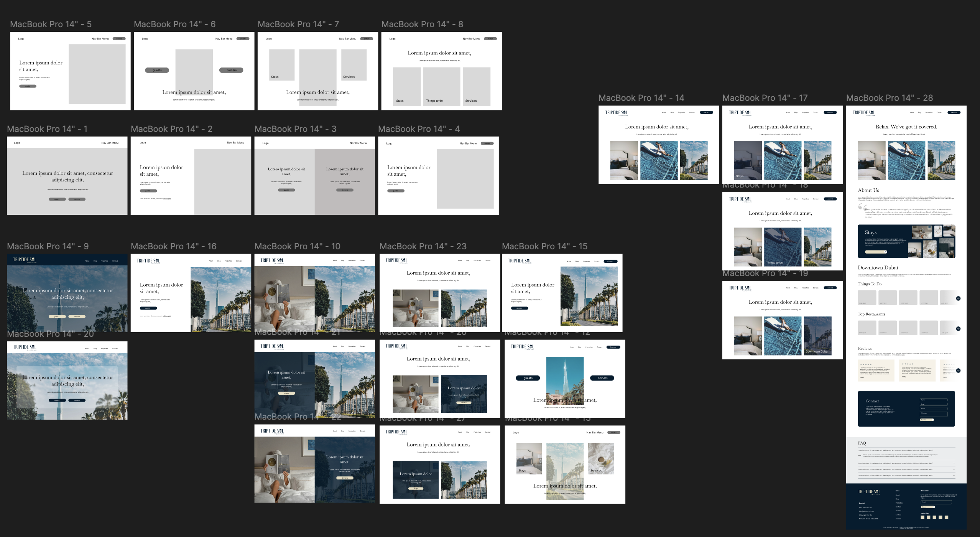Screen dimensions: 980x537
Task: Select the frame label MacBook Pro 14" - 16
Action: 174,246
